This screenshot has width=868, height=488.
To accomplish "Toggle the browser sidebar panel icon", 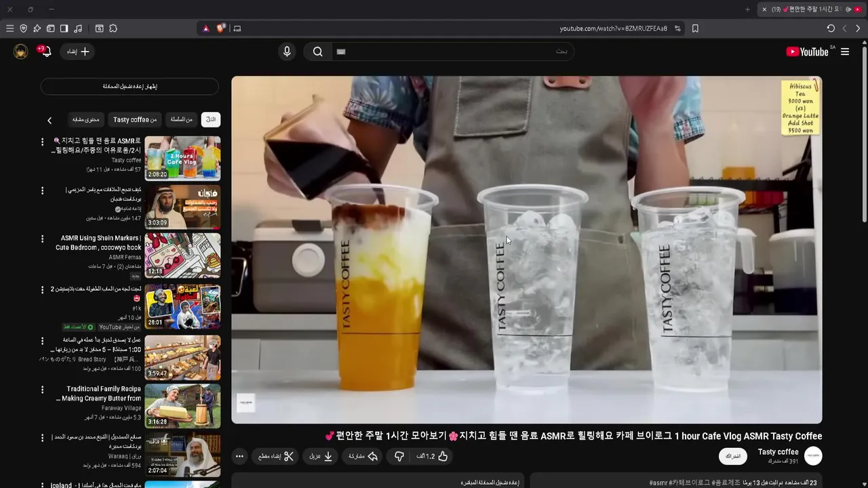I will click(64, 28).
